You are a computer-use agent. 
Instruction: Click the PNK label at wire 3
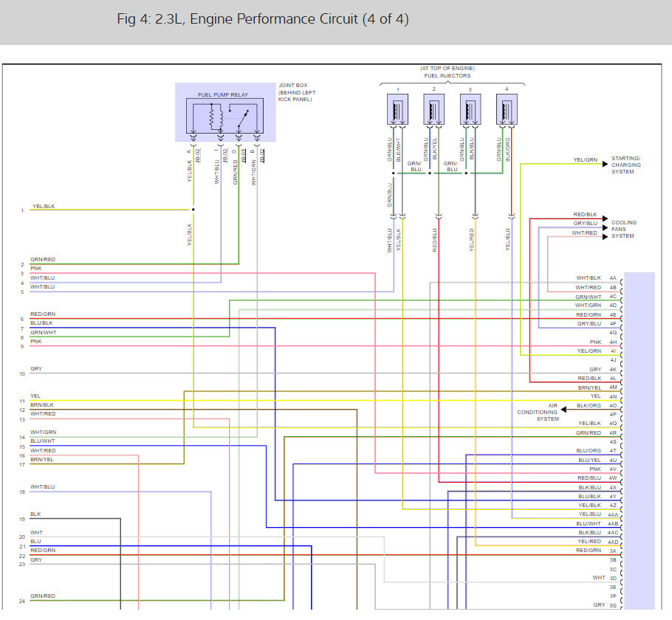[36, 268]
